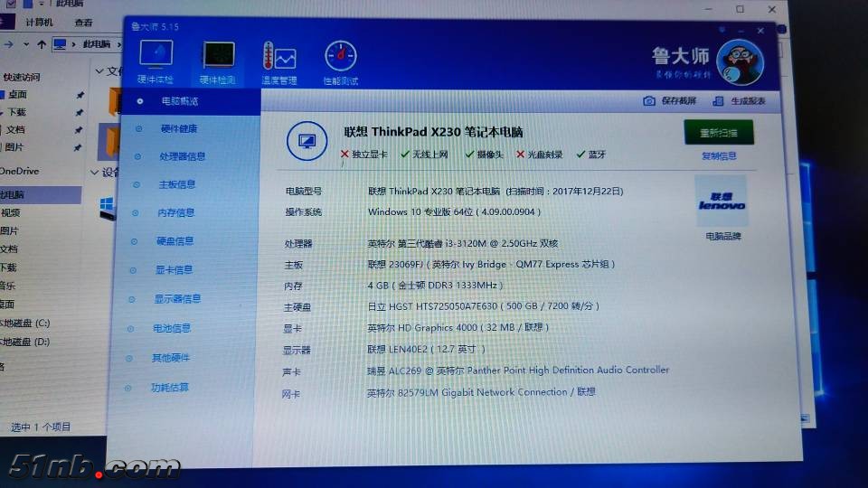The width and height of the screenshot is (868, 488).
Task: Open 文档 in Explorer quick access
Action: [15, 129]
